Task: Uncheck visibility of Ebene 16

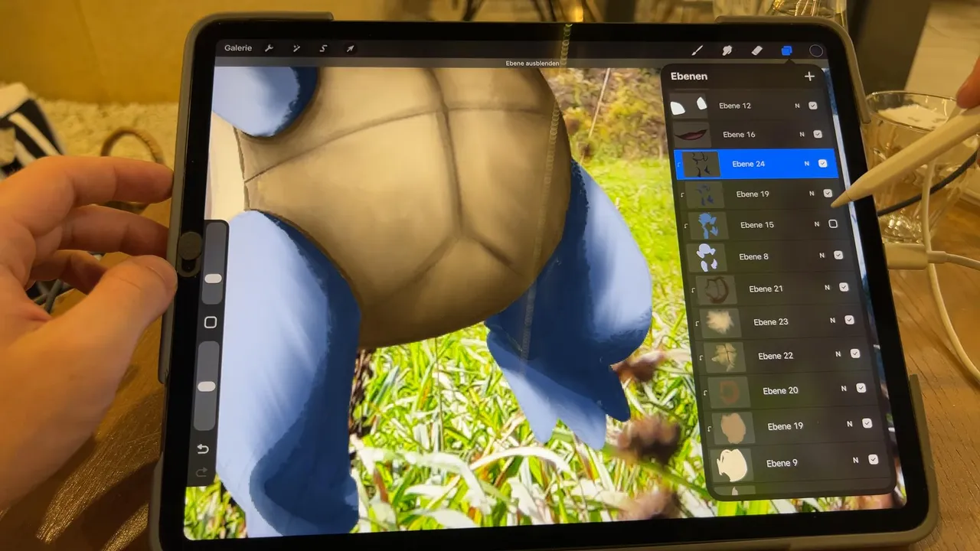Action: [818, 134]
